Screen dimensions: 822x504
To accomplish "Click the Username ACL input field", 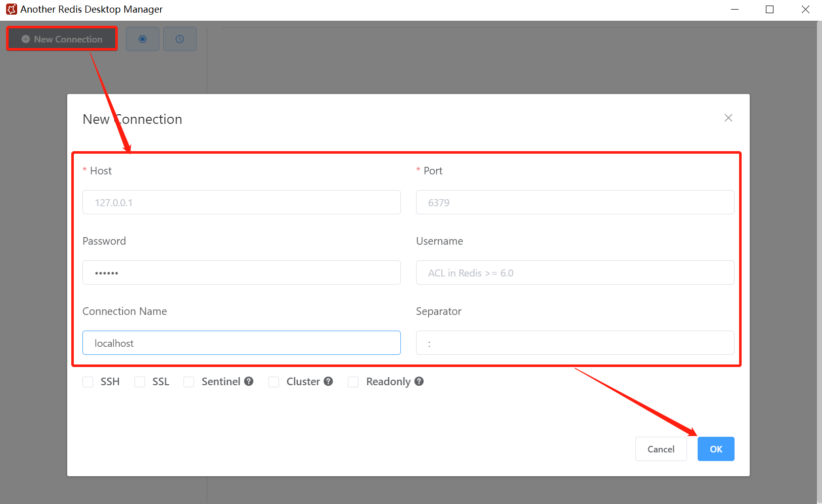I will pyautogui.click(x=575, y=272).
